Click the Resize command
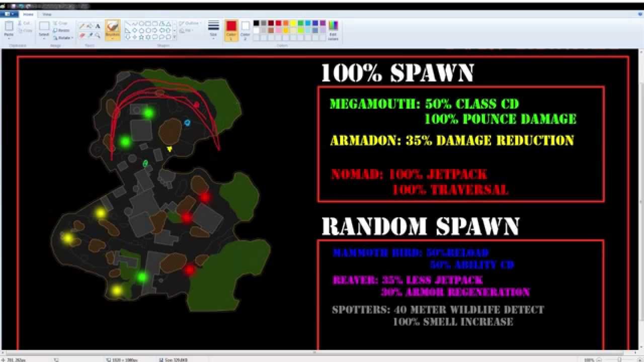 click(x=61, y=31)
